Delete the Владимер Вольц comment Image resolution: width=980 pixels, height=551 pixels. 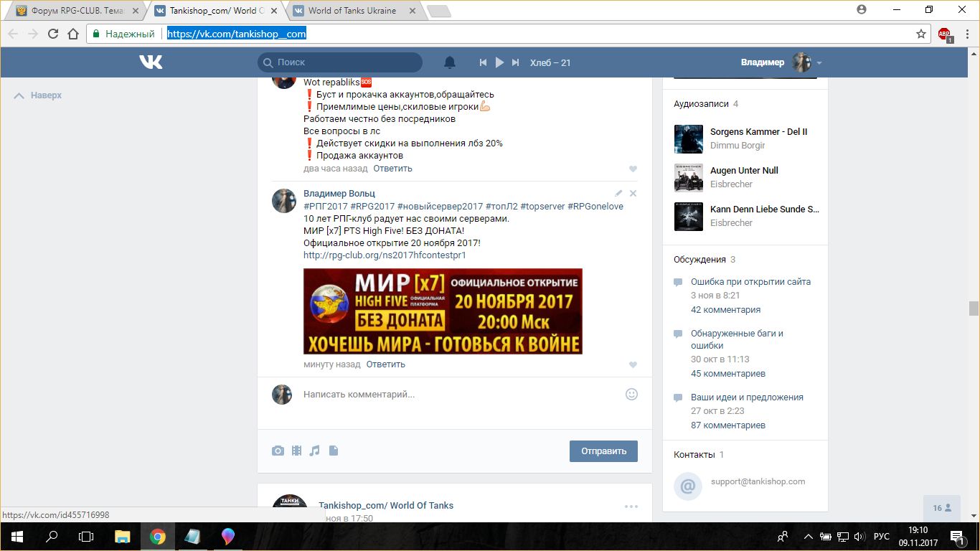[x=633, y=194]
